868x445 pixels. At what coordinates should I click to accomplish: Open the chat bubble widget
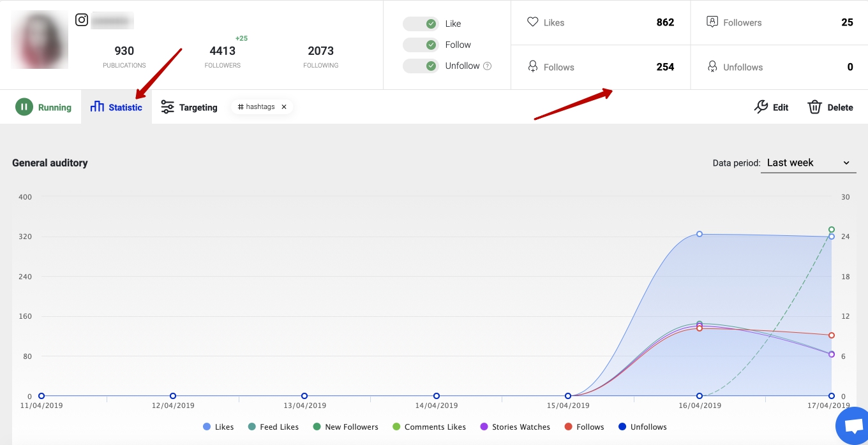[x=853, y=427]
